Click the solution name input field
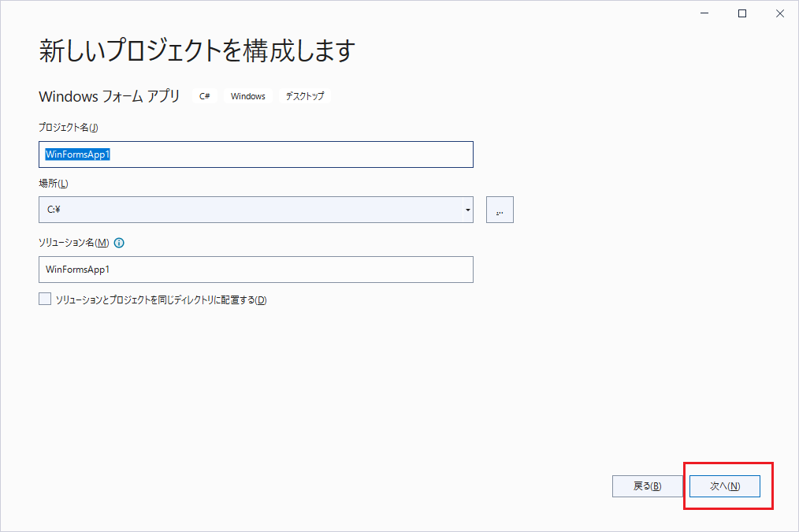This screenshot has width=799, height=532. [x=256, y=270]
